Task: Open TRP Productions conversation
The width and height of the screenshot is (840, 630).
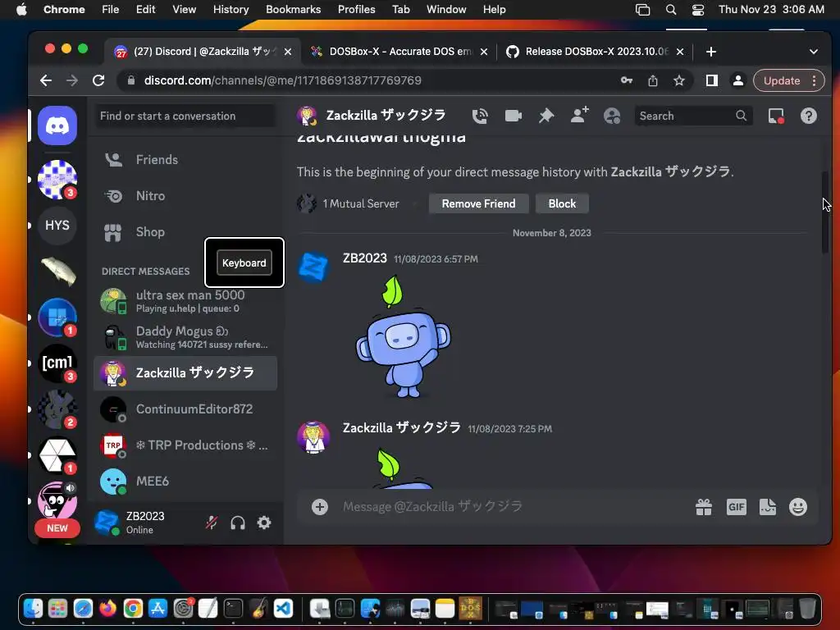Action: pos(185,445)
